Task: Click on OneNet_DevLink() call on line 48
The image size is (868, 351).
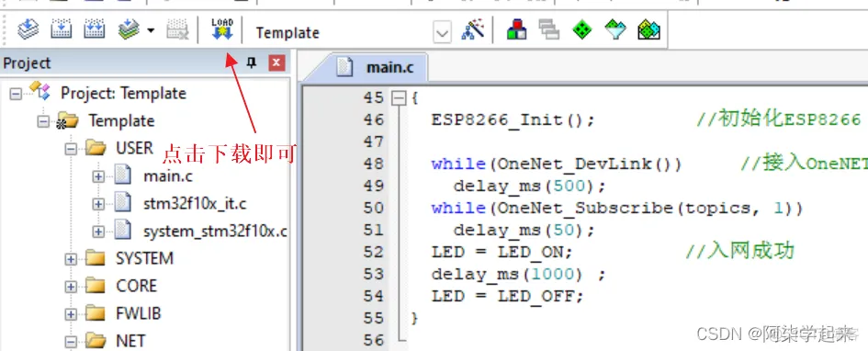Action: pyautogui.click(x=584, y=164)
